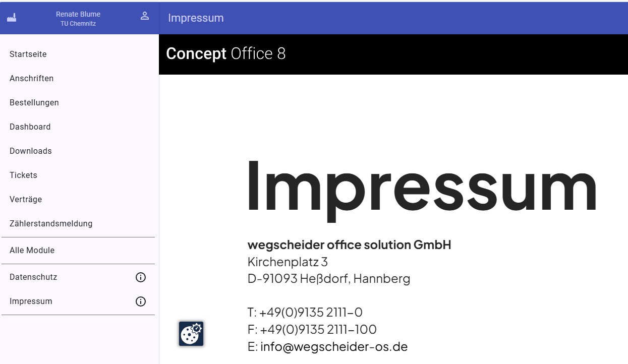Click the info icon beside Impressum
This screenshot has height=364, width=628.
click(x=141, y=301)
